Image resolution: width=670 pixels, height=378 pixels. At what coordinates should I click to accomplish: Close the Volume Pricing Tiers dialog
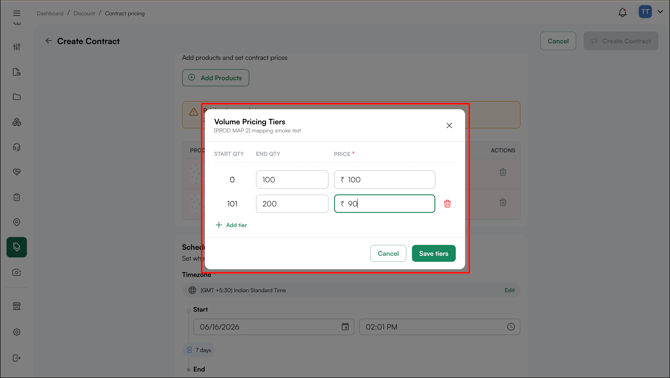click(x=449, y=126)
